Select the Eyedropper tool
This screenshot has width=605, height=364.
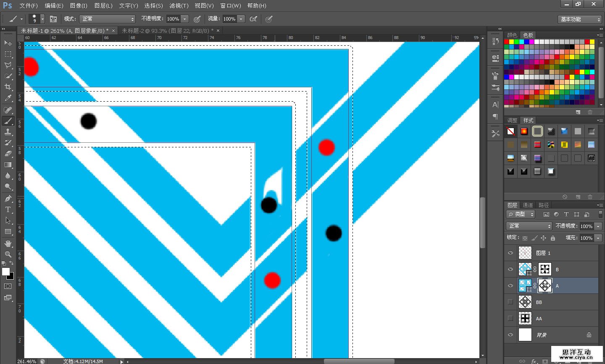click(x=8, y=98)
